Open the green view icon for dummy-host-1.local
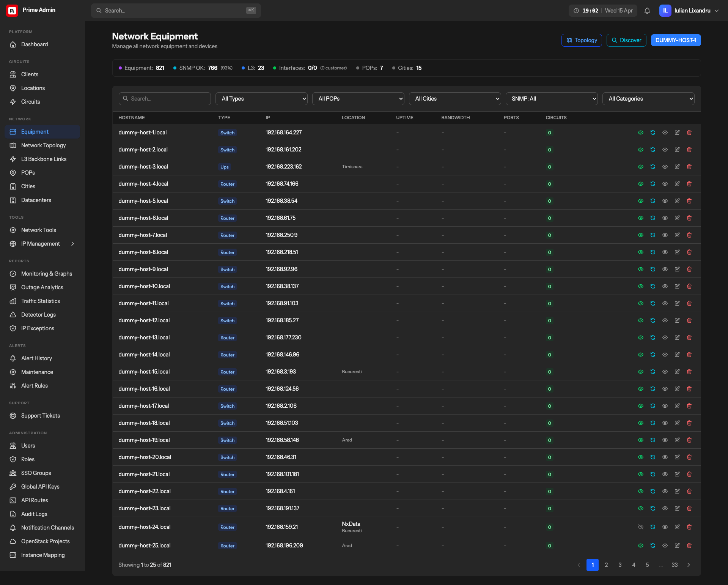This screenshot has height=585, width=728. [x=641, y=132]
